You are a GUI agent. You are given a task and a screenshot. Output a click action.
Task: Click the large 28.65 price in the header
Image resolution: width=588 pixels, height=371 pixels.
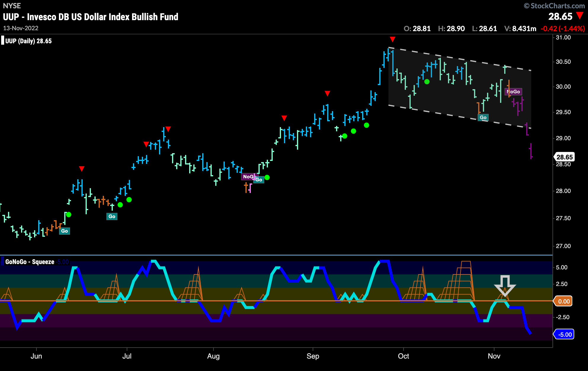(x=560, y=16)
